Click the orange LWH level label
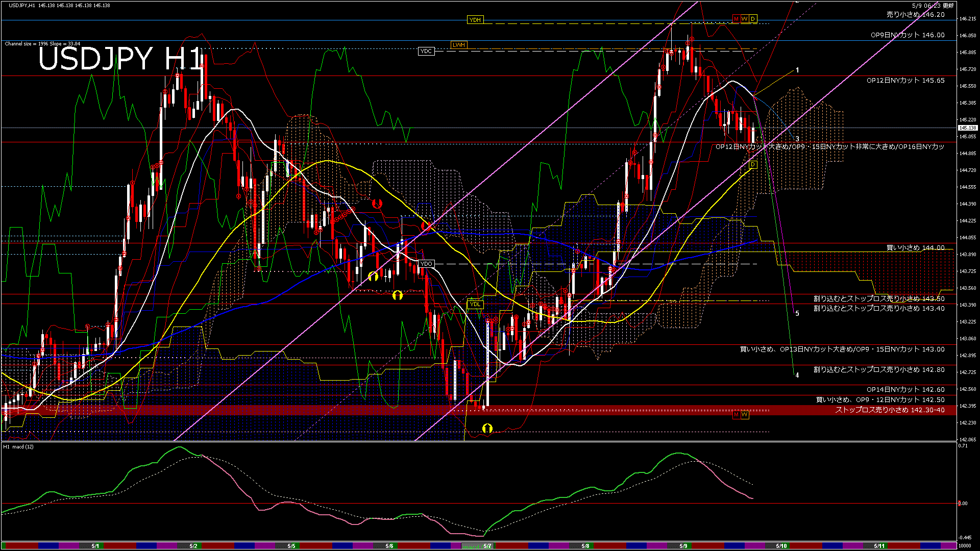Image resolution: width=980 pixels, height=551 pixels. click(458, 45)
